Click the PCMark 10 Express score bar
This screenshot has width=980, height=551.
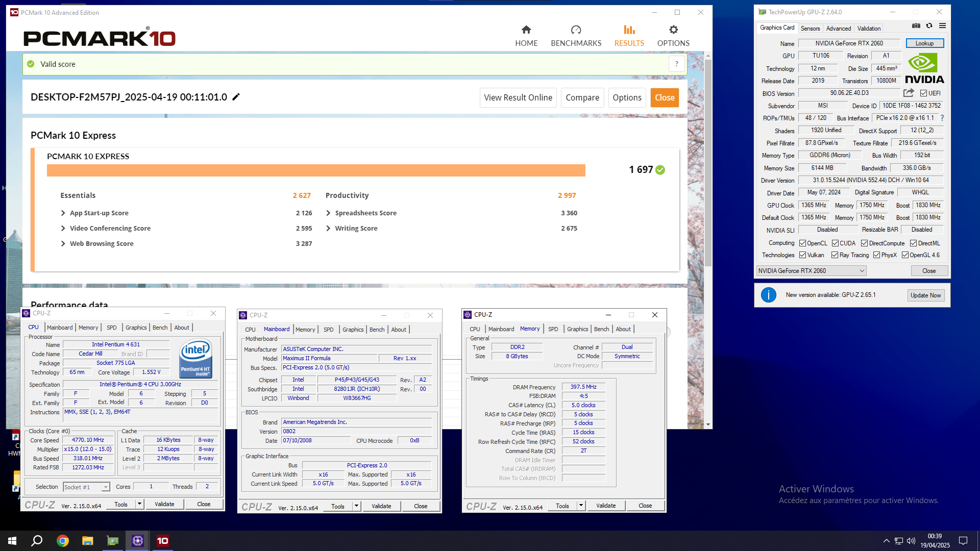pyautogui.click(x=316, y=170)
